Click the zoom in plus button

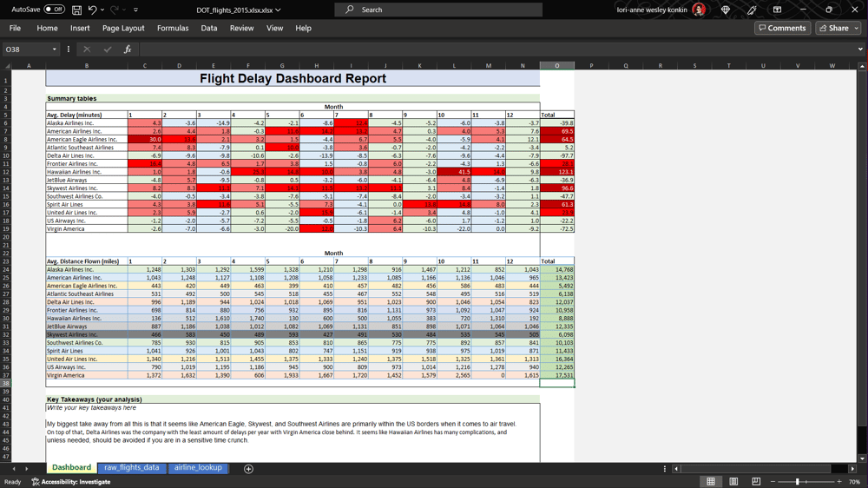click(x=838, y=482)
